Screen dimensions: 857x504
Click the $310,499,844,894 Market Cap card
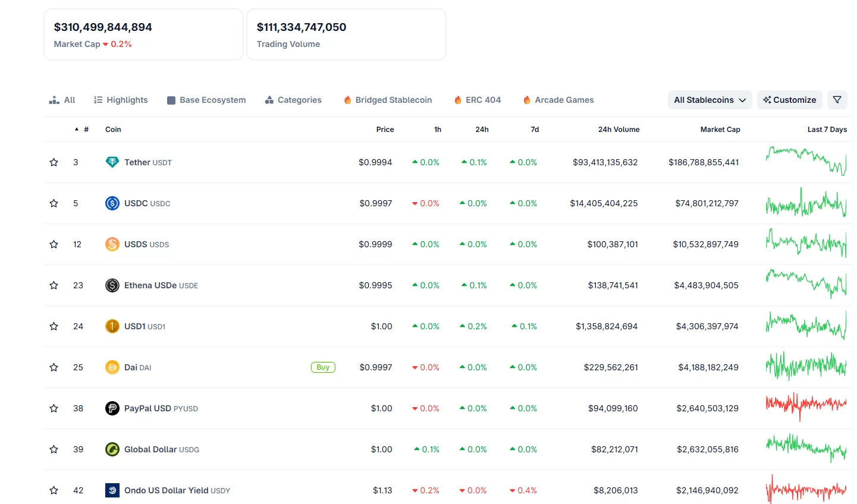point(143,34)
